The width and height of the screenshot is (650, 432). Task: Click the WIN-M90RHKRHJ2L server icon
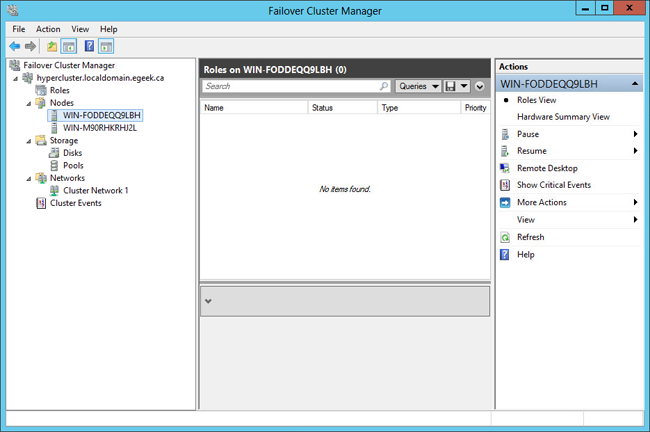point(54,128)
